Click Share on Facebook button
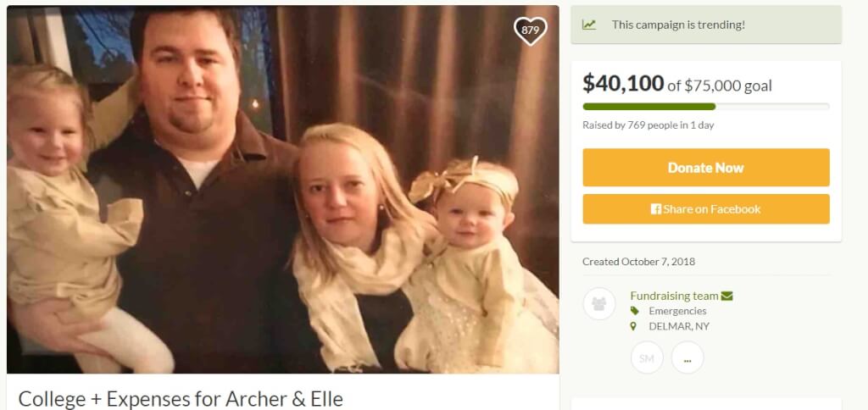The height and width of the screenshot is (410, 868). click(x=706, y=209)
